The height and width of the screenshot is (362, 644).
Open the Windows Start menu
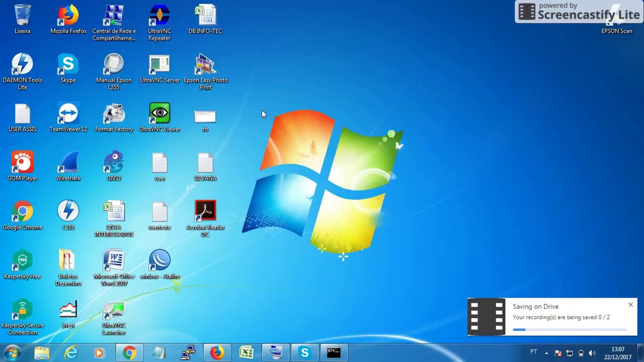(x=12, y=352)
